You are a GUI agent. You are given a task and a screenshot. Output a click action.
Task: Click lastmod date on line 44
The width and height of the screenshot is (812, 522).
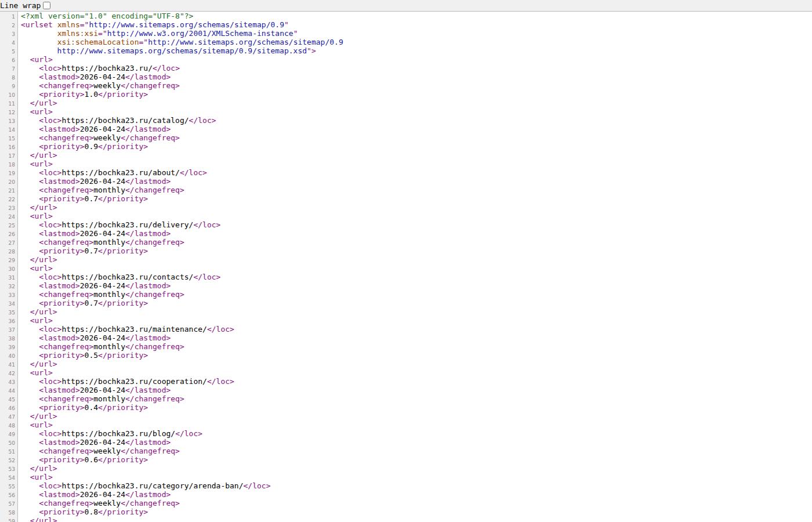(103, 390)
